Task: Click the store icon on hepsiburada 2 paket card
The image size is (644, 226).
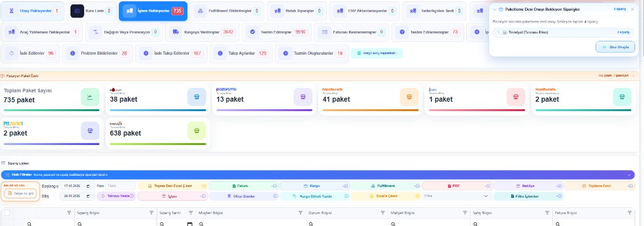Action: click(x=622, y=97)
